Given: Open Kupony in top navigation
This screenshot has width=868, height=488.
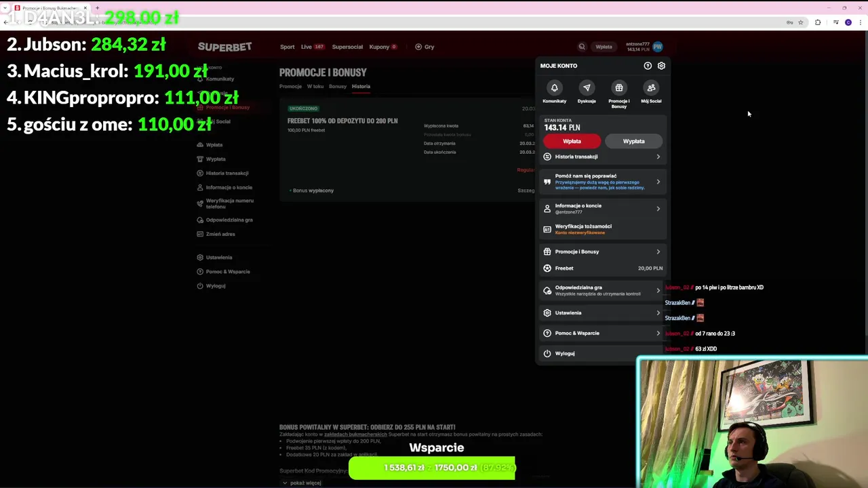Looking at the screenshot, I should pyautogui.click(x=382, y=47).
